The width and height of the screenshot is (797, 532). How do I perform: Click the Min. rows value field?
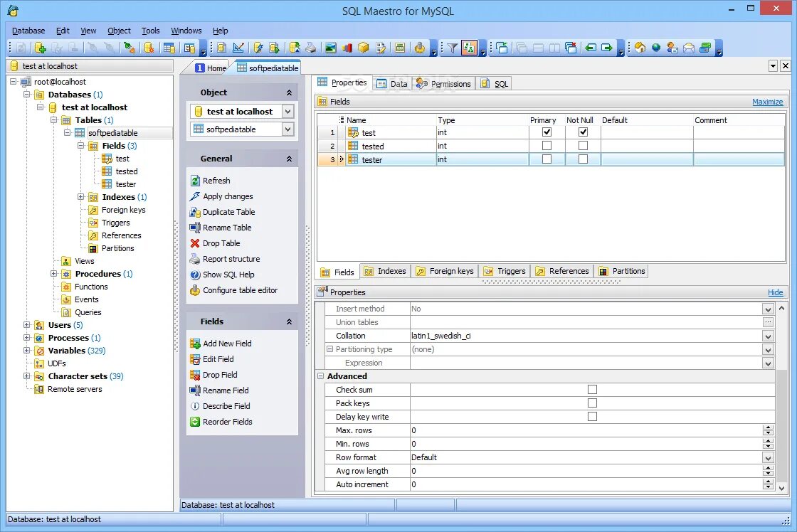(586, 444)
